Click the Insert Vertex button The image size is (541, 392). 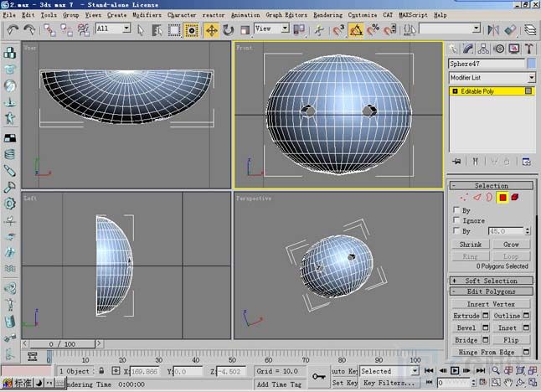tap(491, 304)
